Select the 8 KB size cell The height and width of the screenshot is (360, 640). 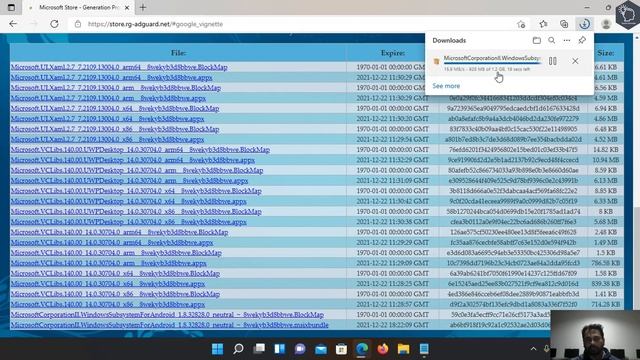(x=606, y=212)
